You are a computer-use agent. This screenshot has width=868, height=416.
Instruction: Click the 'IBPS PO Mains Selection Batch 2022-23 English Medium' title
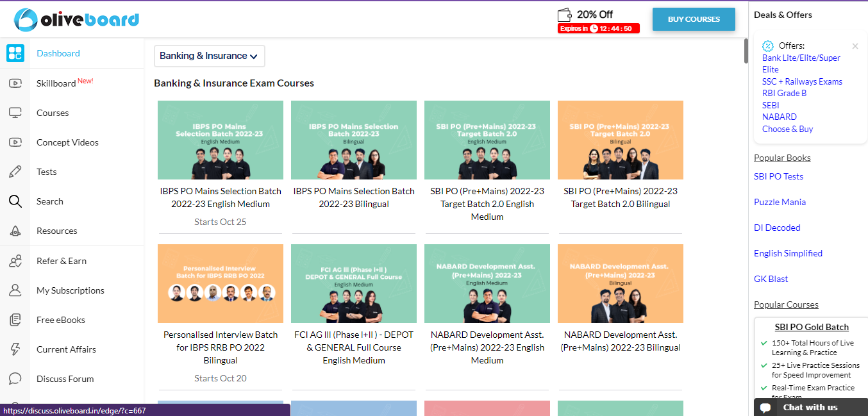click(221, 197)
